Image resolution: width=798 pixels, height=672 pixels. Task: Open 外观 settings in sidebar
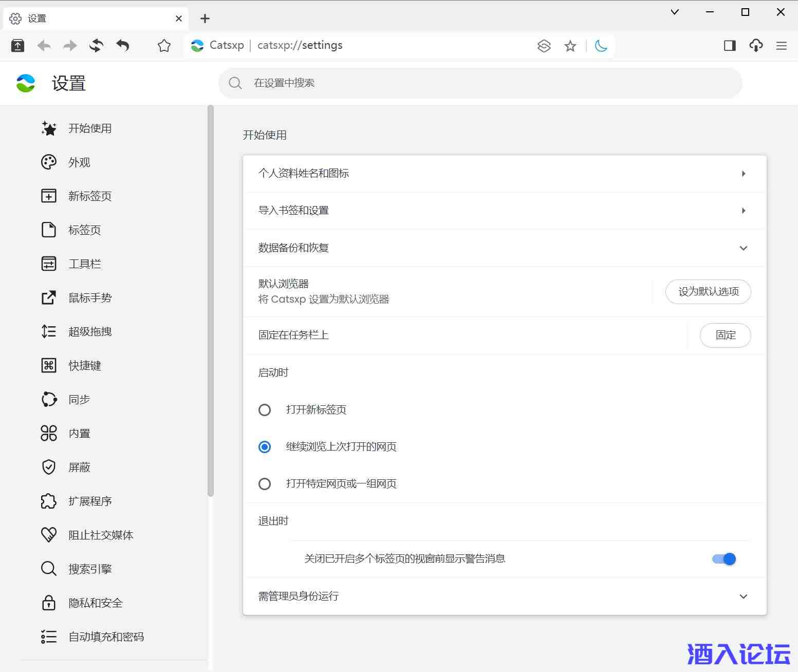click(79, 162)
